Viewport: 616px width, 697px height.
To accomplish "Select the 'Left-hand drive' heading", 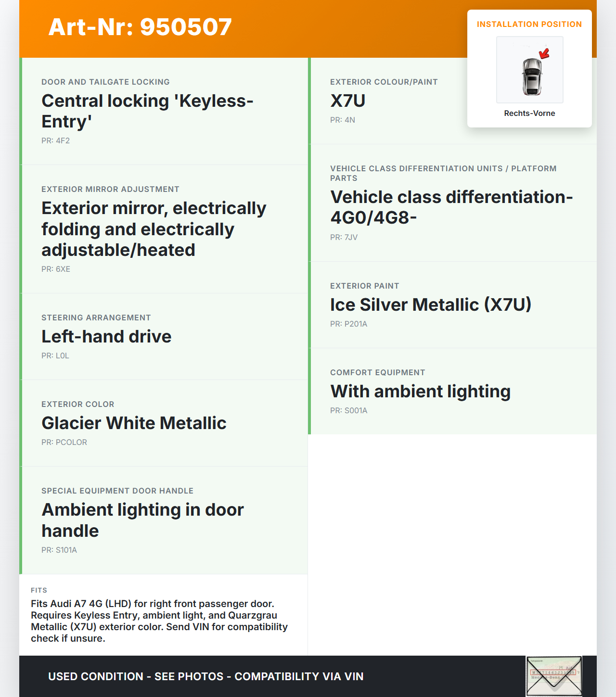I will tap(106, 337).
